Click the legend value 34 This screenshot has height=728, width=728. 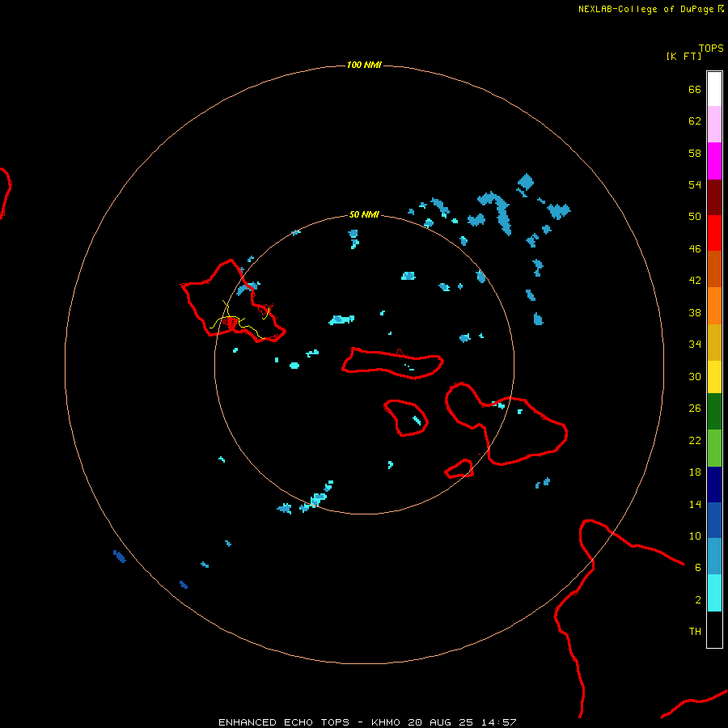695,345
